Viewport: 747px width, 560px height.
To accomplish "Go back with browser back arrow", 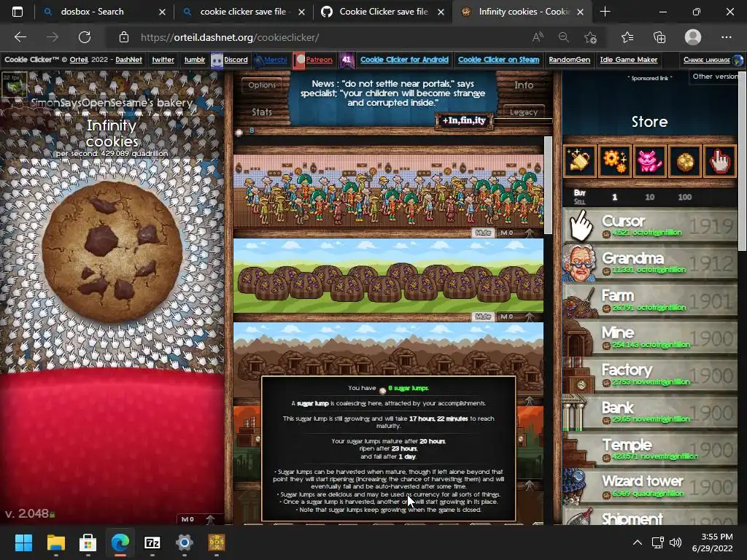I will (20, 37).
